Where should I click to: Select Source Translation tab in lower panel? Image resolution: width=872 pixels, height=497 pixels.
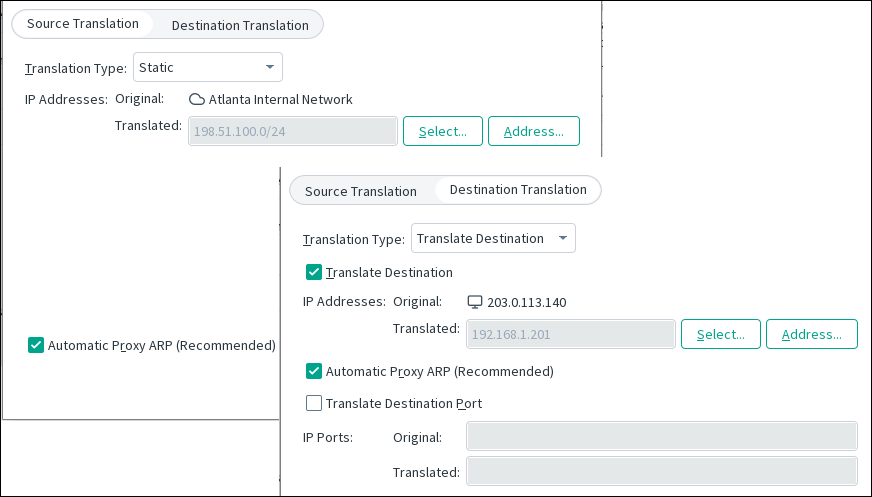pos(360,190)
